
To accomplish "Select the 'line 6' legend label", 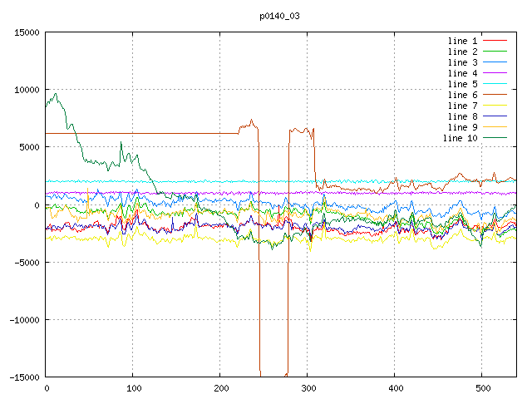I will point(462,95).
